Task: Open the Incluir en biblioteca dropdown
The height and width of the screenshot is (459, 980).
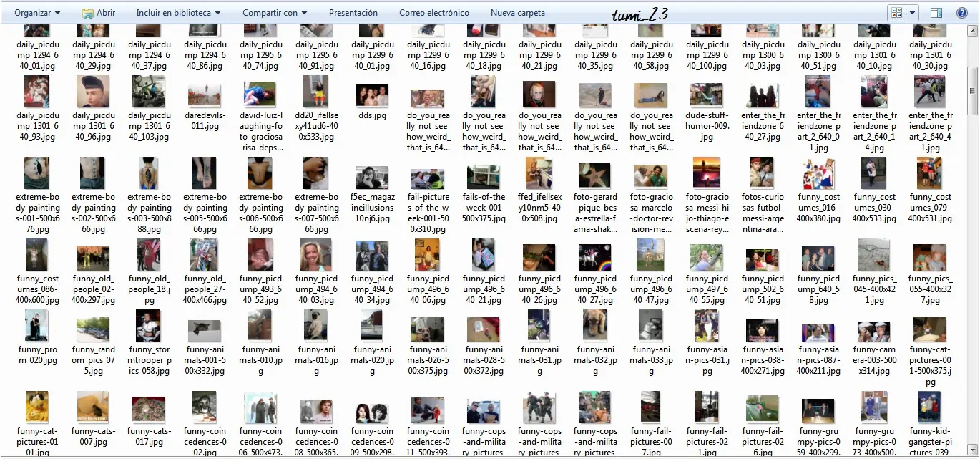Action: tap(178, 13)
